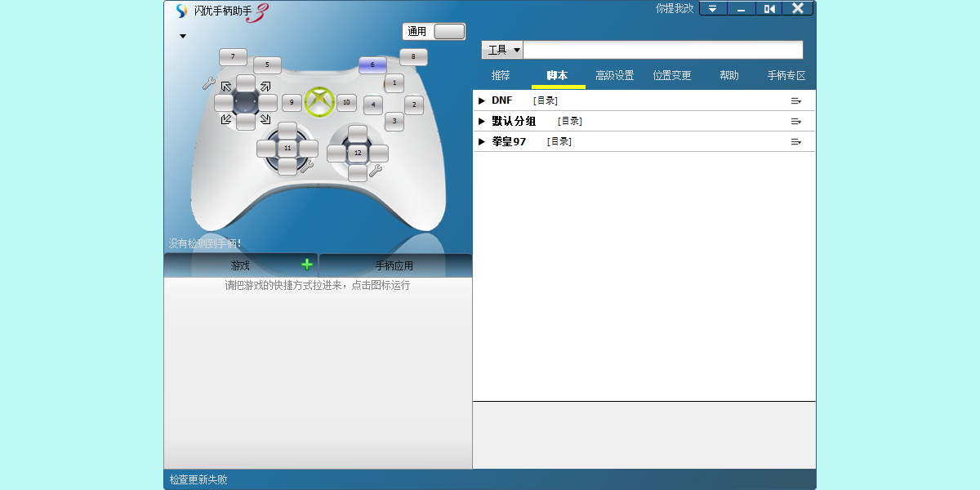Click the green plus icon on 游戏 tab

click(x=306, y=264)
